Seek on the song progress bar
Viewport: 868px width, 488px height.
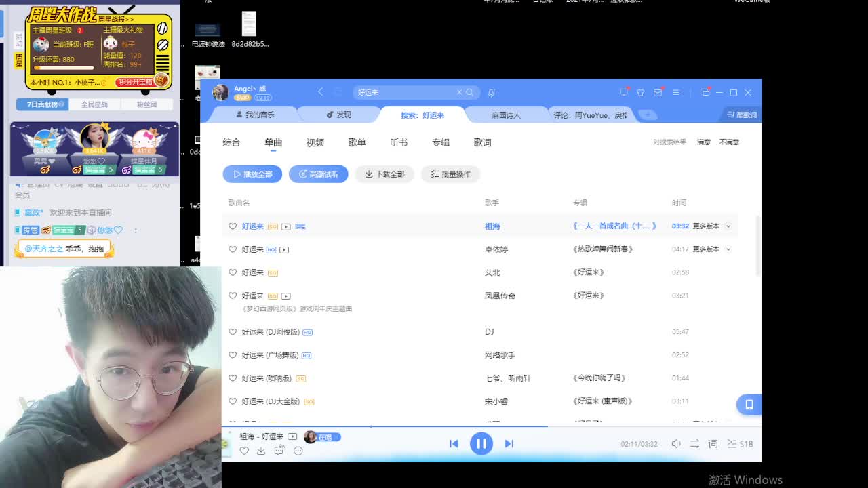coord(492,426)
